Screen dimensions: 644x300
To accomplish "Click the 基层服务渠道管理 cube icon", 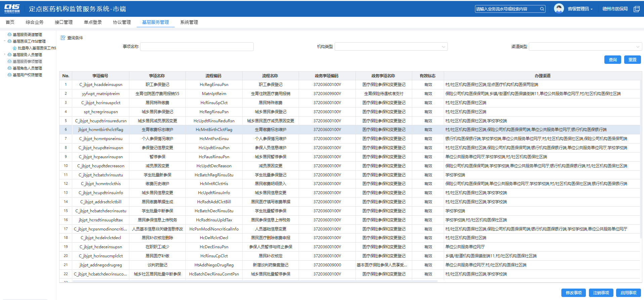I will [10, 35].
